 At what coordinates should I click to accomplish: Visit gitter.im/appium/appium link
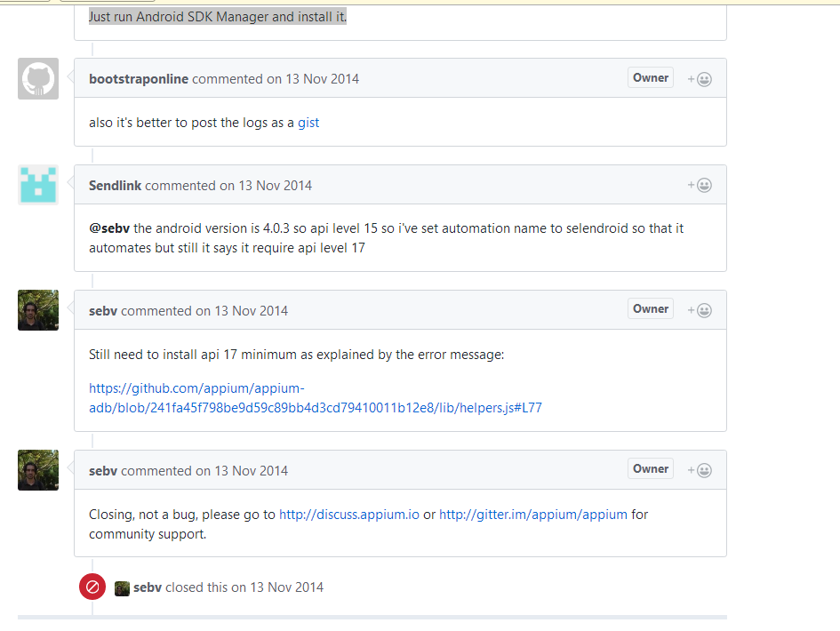(x=533, y=515)
